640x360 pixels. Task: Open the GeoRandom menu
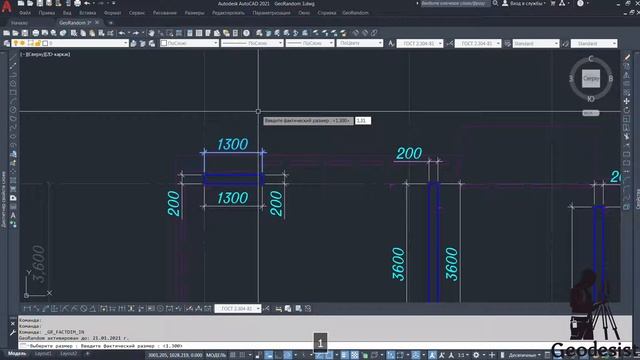click(x=356, y=13)
